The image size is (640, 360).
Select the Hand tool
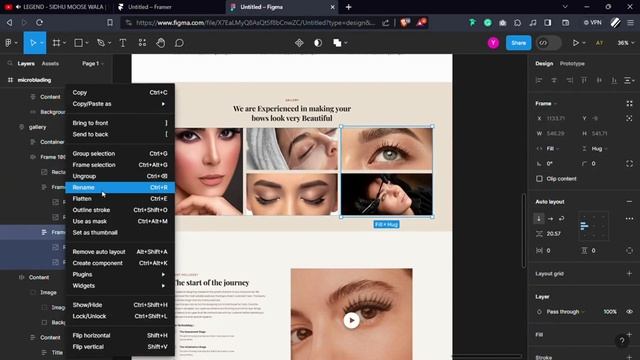click(161, 43)
